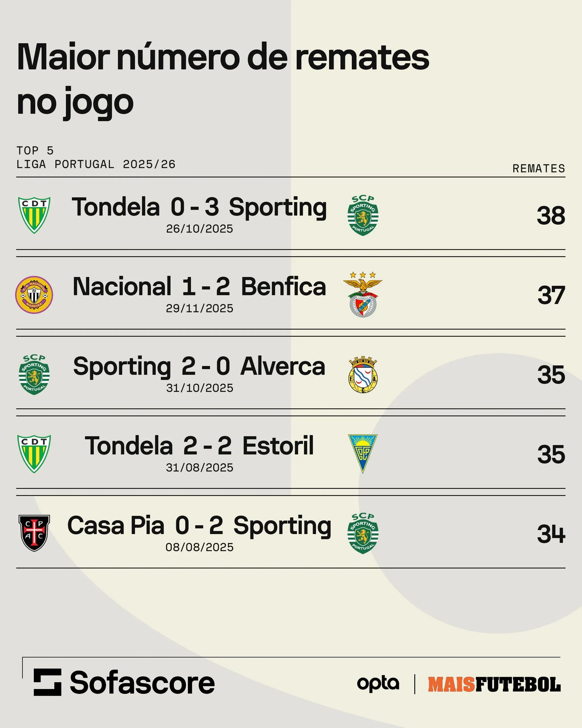Open the MAISFUTEBOL logo link
This screenshot has width=582, height=728.
pos(494,684)
